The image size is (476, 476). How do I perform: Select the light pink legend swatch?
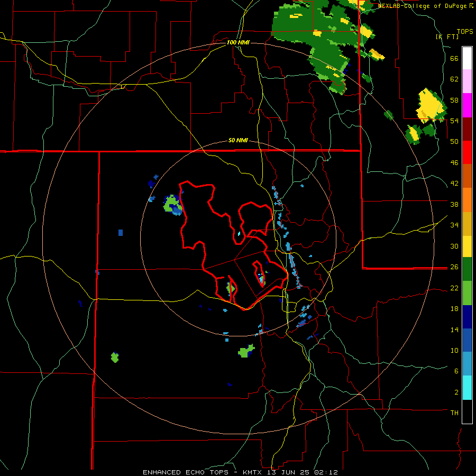pos(467,81)
